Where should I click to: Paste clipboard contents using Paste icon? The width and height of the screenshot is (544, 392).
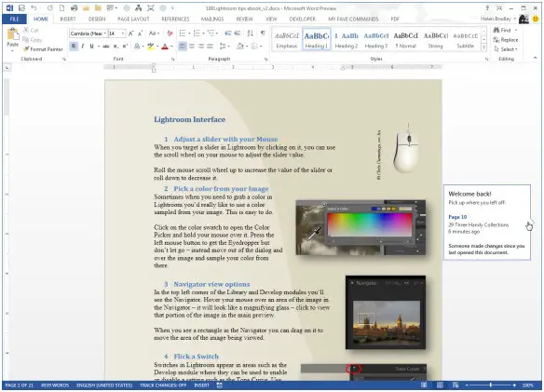[x=13, y=34]
